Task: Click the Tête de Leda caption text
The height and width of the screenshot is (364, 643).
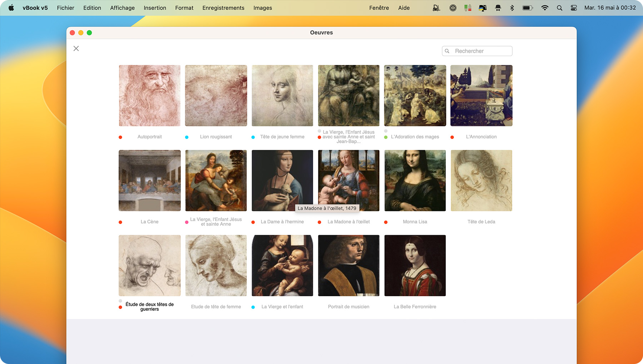Action: pos(482,222)
